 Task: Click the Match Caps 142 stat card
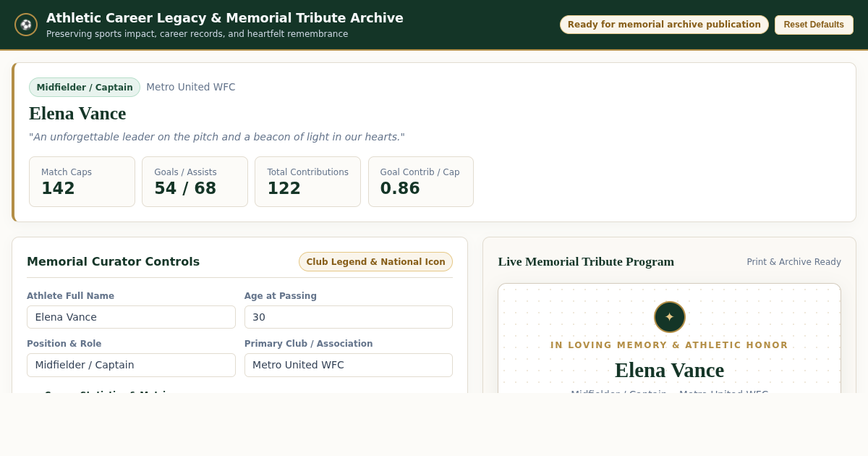tap(82, 182)
